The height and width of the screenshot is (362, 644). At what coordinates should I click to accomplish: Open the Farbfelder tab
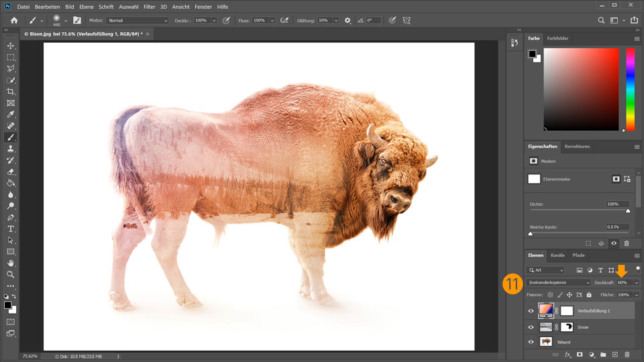[x=557, y=38]
